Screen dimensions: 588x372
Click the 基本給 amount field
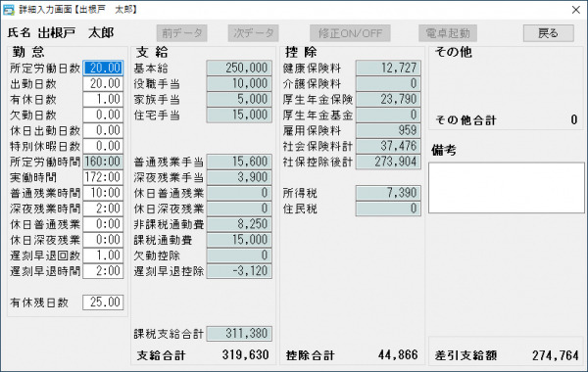239,69
